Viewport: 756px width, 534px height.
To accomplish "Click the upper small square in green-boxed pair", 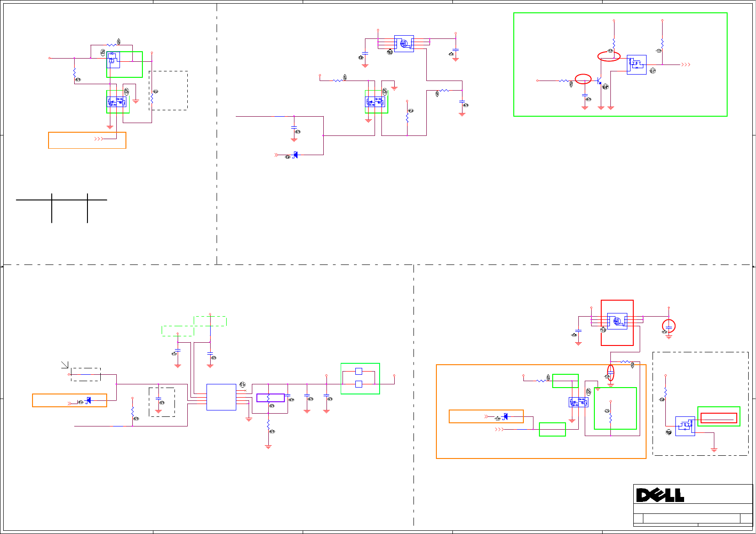I will pos(359,372).
